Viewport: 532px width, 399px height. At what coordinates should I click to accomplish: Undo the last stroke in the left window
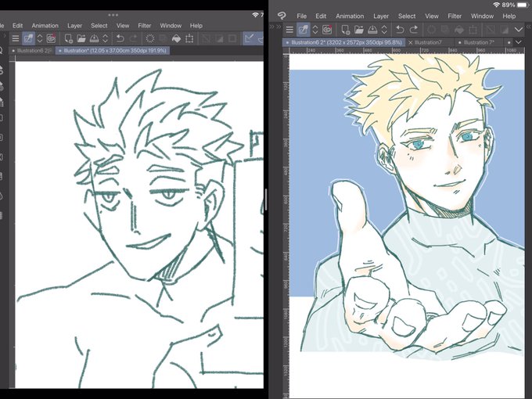coord(120,38)
